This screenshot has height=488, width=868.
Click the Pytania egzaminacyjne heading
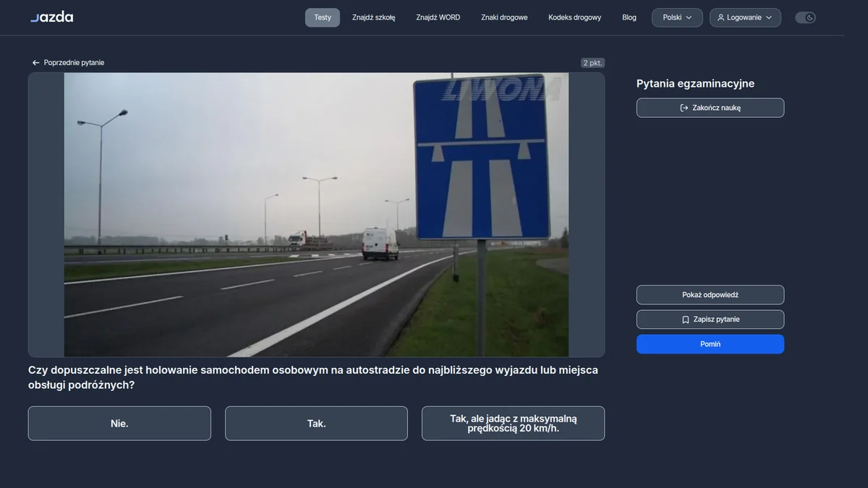coord(695,84)
